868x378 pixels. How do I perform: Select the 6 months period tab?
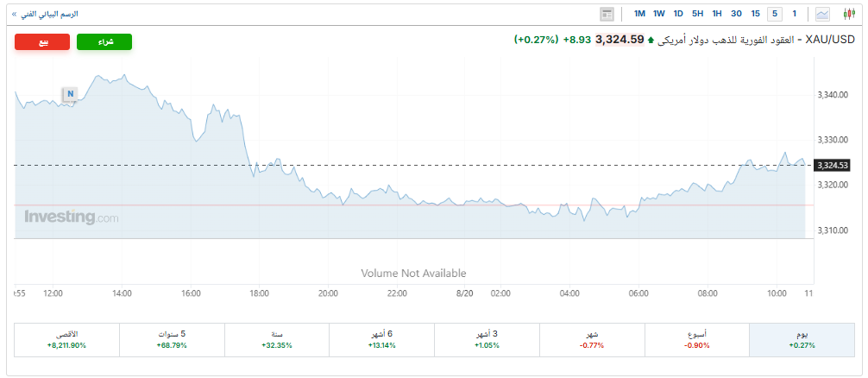tap(382, 340)
